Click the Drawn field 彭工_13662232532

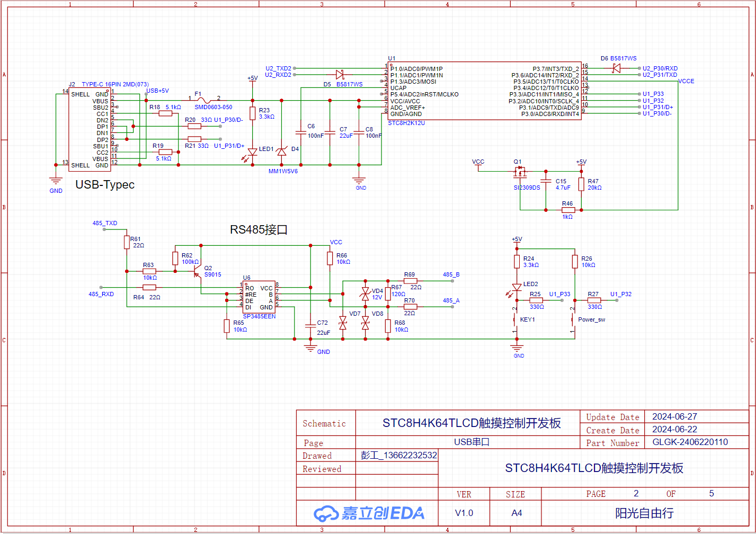coord(399,455)
